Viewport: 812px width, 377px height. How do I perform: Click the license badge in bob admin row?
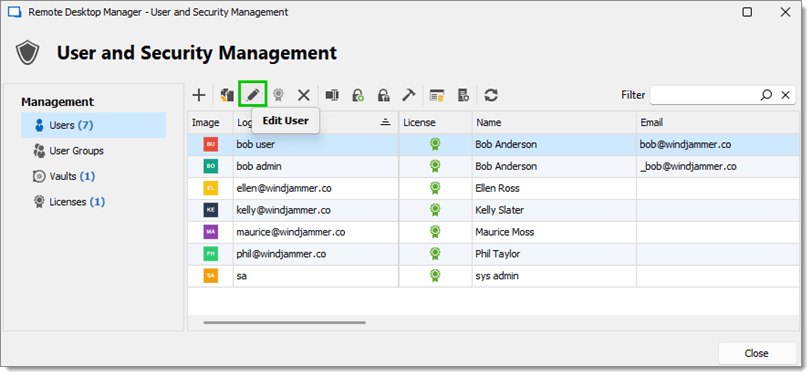click(435, 166)
